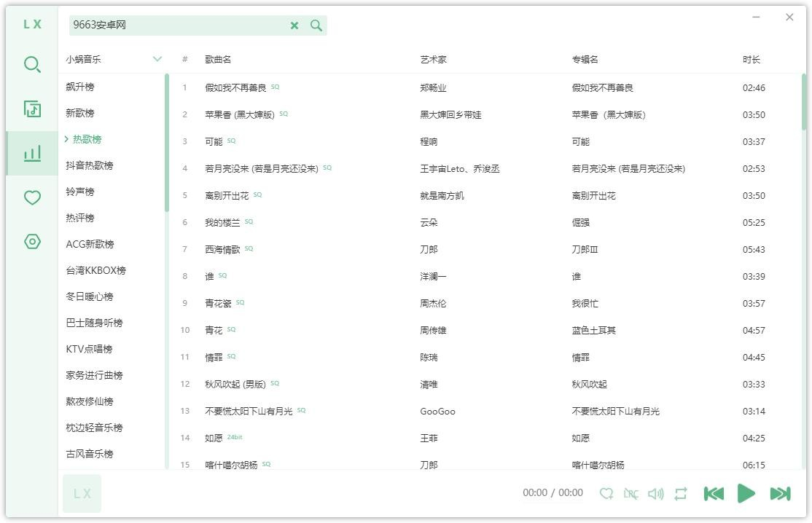Toggle the repeat play mode icon

click(679, 492)
